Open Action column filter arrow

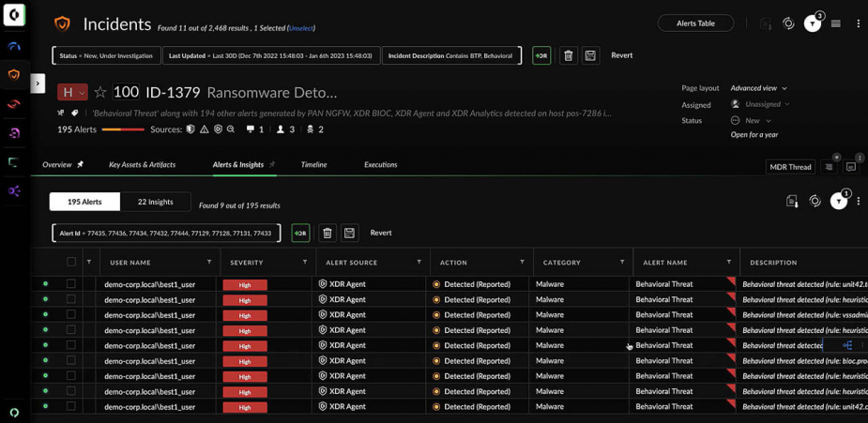[x=522, y=262]
